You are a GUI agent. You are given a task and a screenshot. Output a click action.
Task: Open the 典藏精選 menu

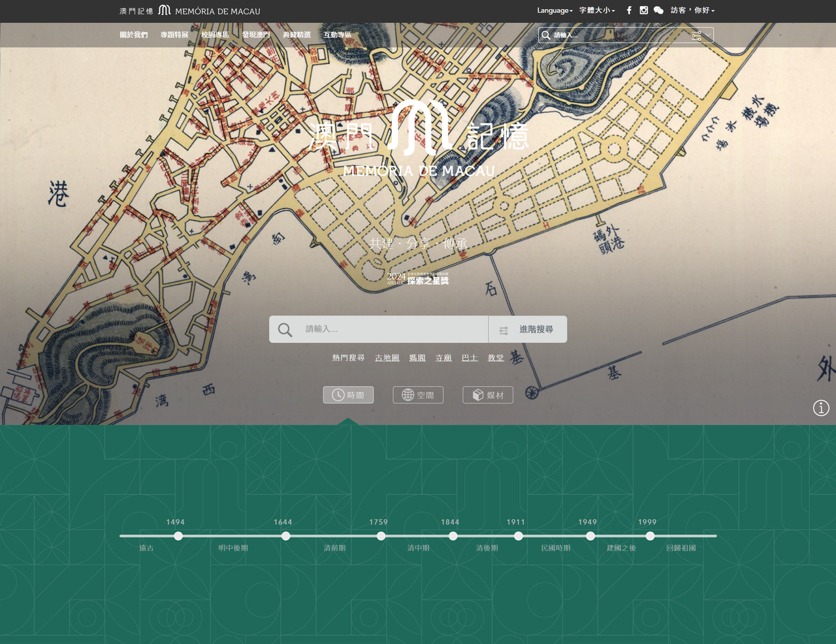(x=297, y=35)
